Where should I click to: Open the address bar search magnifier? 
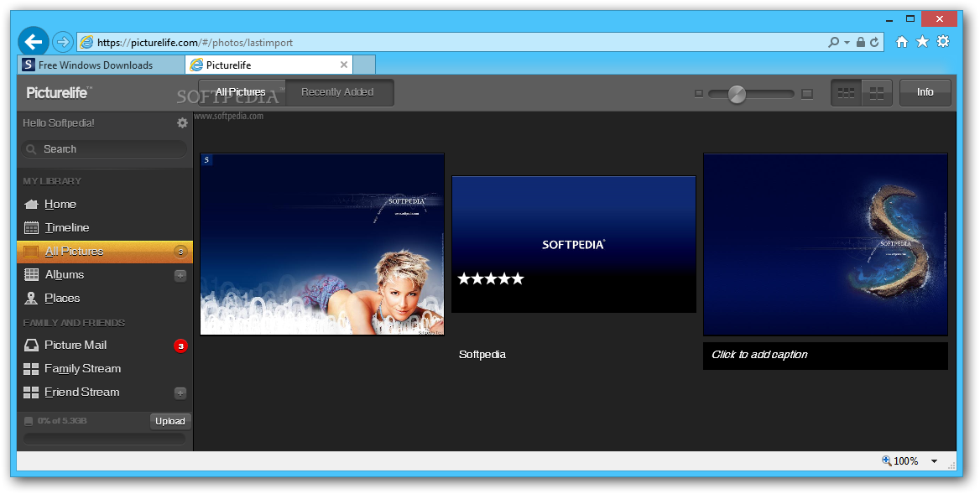tap(833, 43)
